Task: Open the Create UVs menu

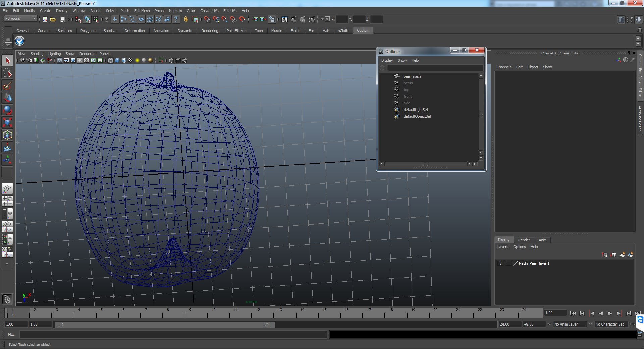Action: click(x=209, y=11)
